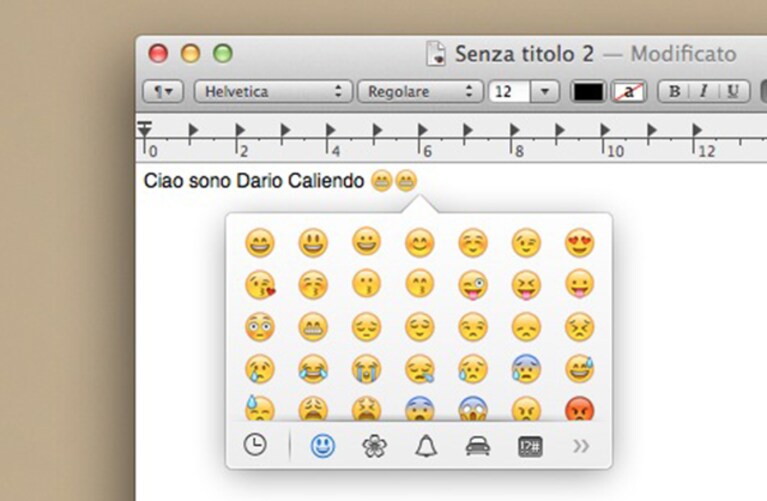Toggle bold formatting

(674, 91)
